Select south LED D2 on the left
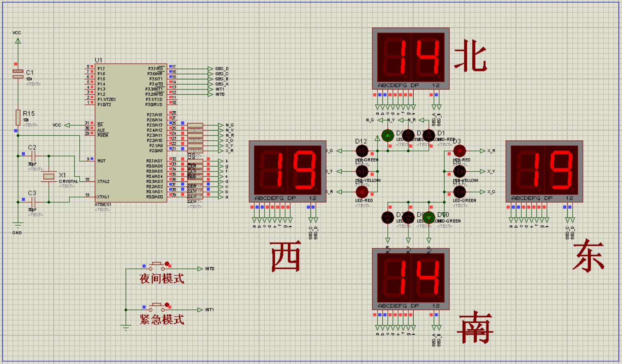 click(387, 217)
